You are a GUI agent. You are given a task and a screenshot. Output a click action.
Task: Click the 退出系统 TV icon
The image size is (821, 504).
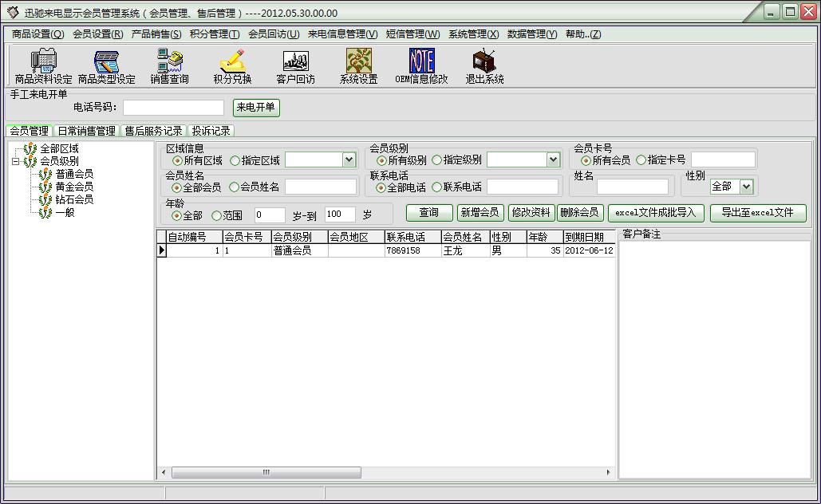pyautogui.click(x=484, y=62)
